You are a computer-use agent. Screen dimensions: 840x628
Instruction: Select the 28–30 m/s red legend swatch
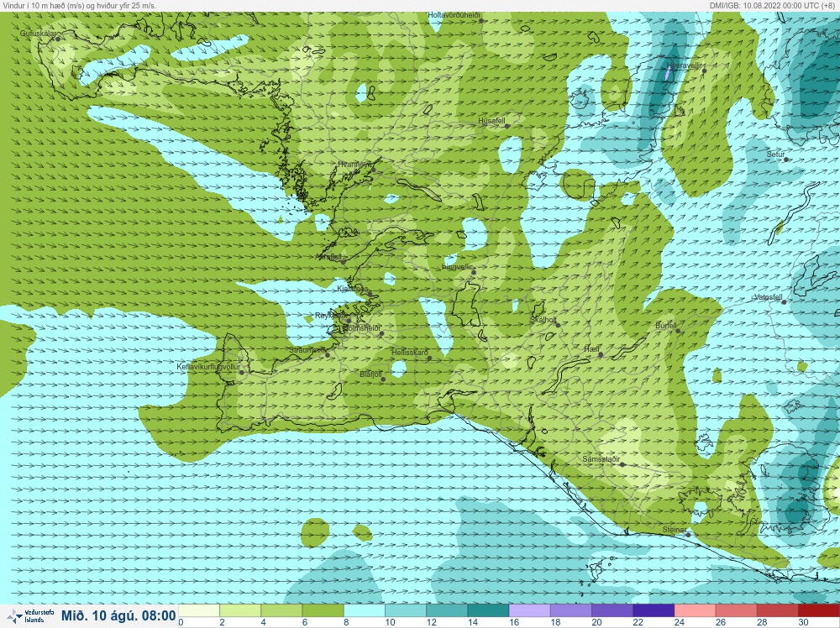pyautogui.click(x=777, y=610)
